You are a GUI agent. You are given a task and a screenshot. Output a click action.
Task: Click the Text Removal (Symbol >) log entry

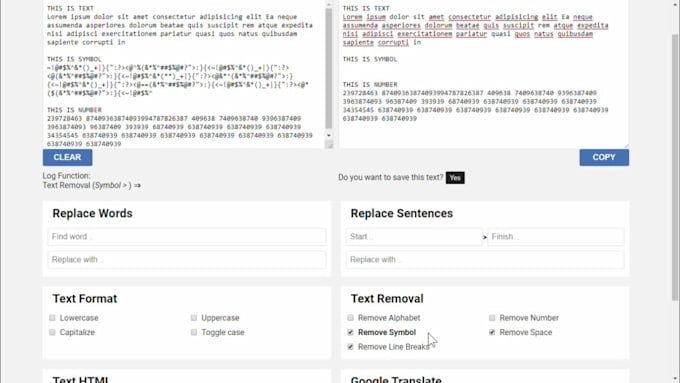point(92,185)
